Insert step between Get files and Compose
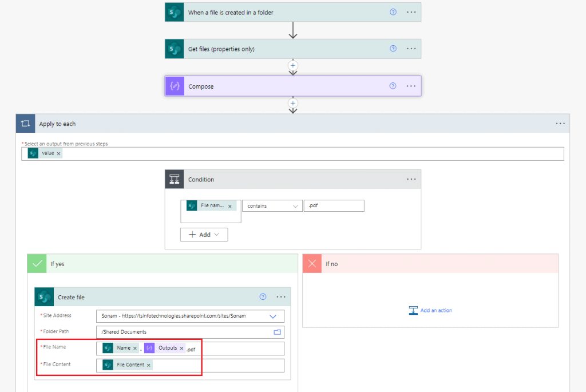This screenshot has height=392, width=586. tap(292, 65)
